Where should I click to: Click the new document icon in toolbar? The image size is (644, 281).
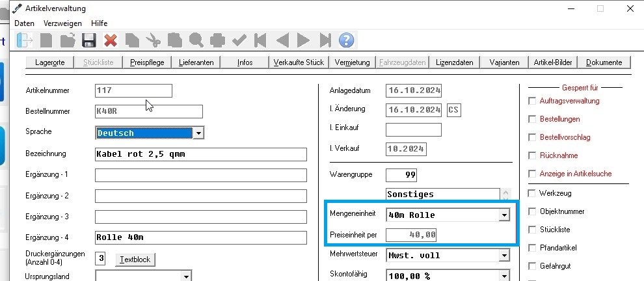click(46, 40)
